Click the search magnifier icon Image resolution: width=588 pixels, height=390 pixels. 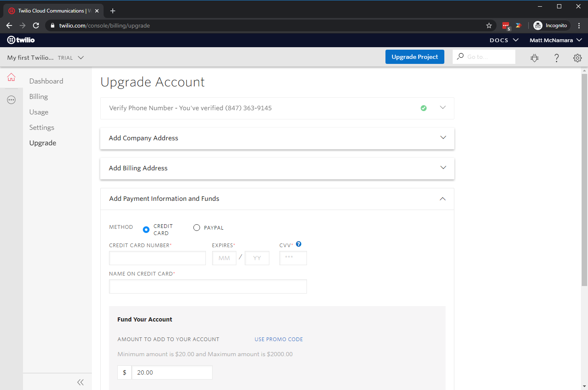[x=460, y=56]
